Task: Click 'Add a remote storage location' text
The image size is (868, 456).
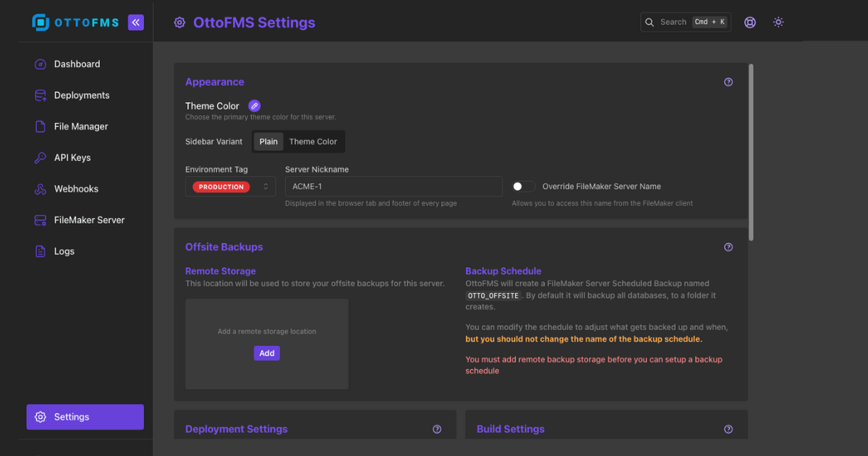Action: [x=267, y=332]
